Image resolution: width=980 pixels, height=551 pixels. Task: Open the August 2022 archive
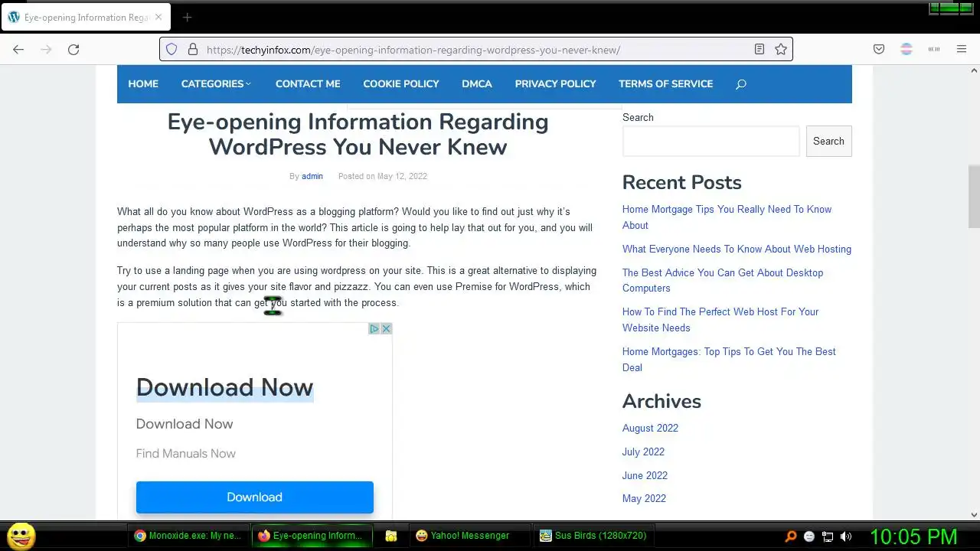(650, 428)
